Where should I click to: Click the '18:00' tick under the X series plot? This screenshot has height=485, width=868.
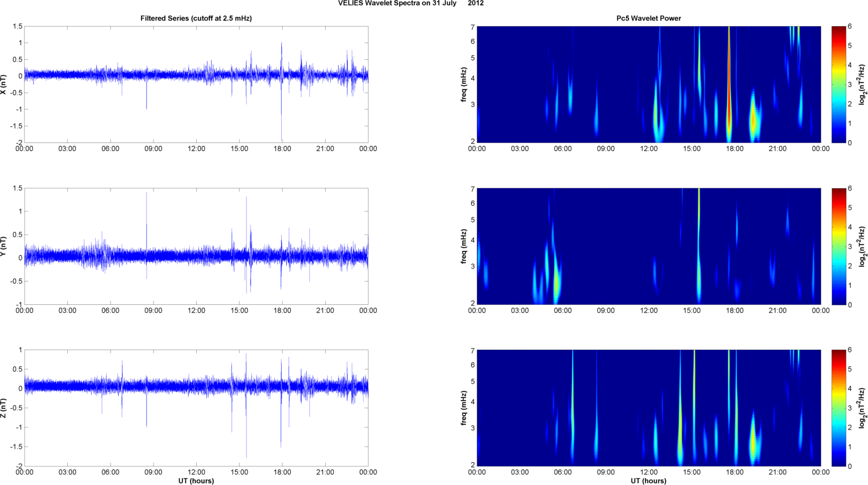pos(282,149)
